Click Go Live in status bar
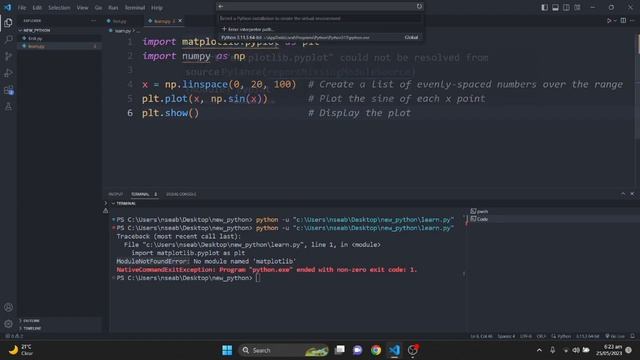640x360 pixels. pos(615,336)
